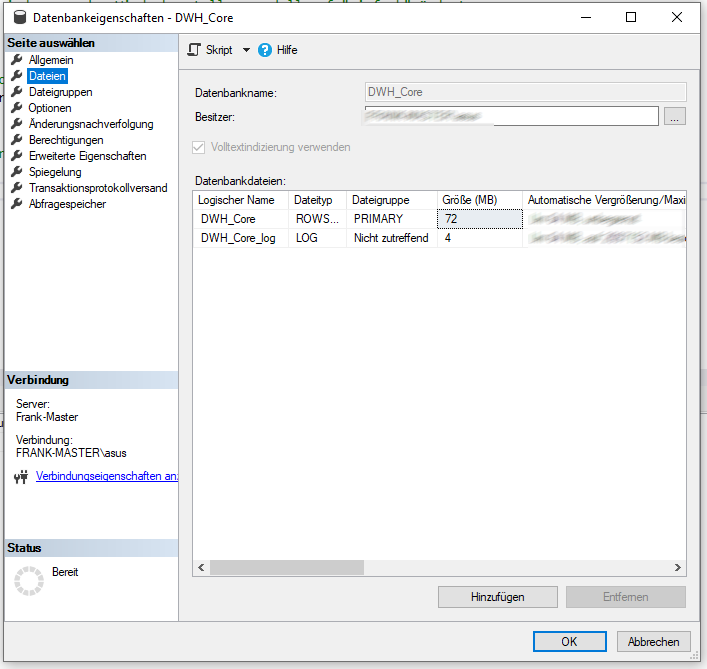Click the wrench icon next to Allgemein
Screen dimensions: 707x669
(x=16, y=60)
